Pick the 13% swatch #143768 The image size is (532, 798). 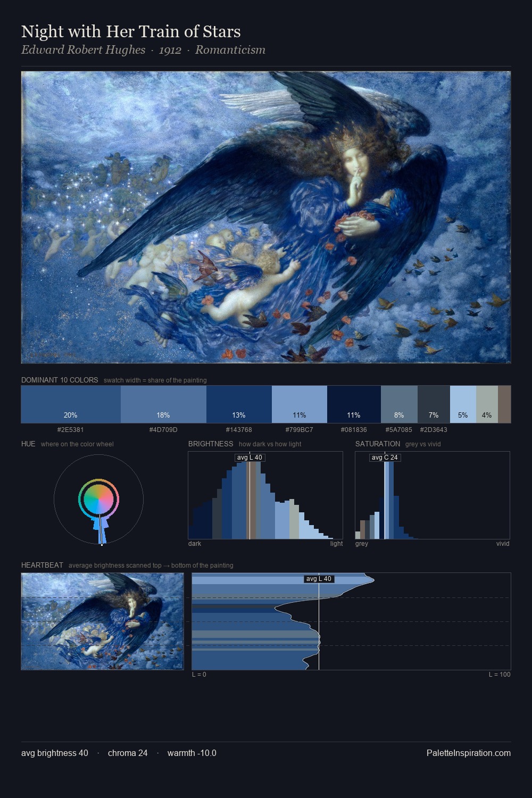click(x=239, y=404)
